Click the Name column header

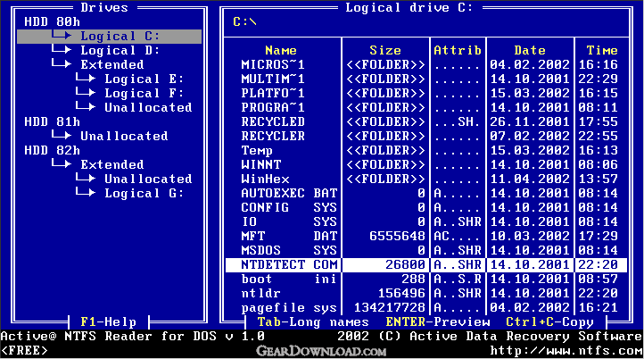[x=281, y=50]
